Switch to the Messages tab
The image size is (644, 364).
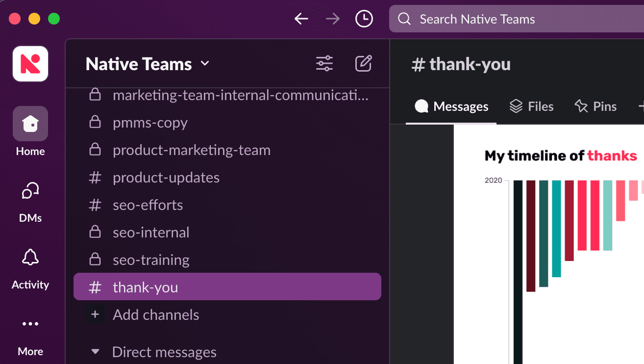coord(451,106)
